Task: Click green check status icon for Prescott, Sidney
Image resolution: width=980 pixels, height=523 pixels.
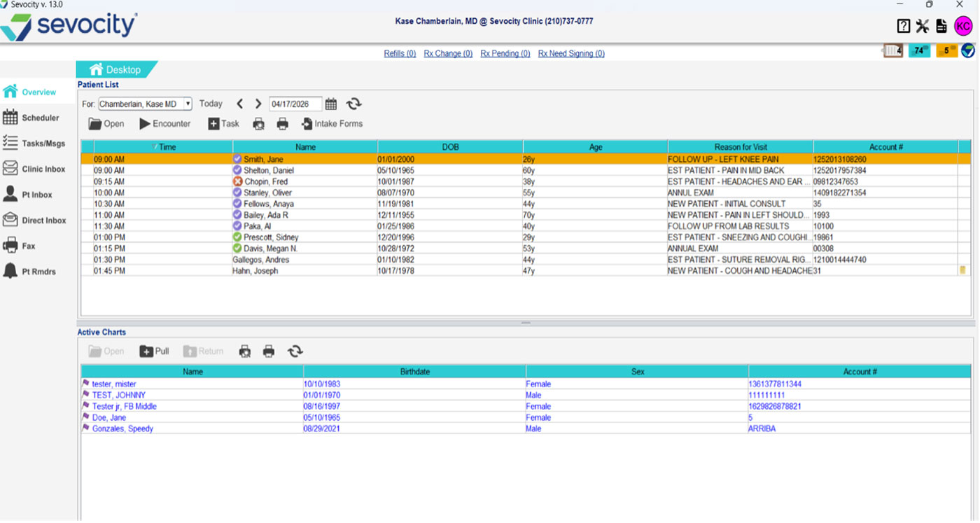Action: pyautogui.click(x=237, y=237)
